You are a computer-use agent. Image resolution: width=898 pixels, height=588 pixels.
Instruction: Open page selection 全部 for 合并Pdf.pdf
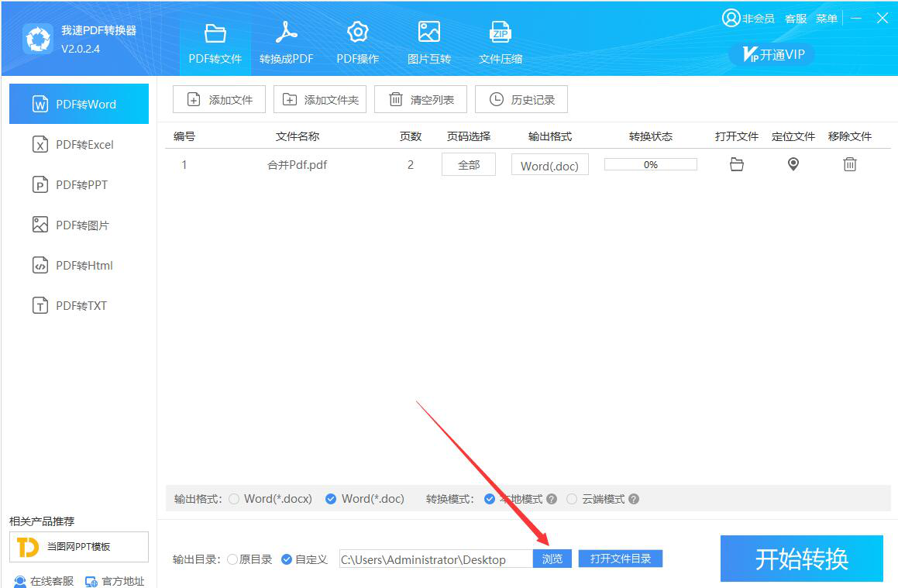tap(469, 165)
